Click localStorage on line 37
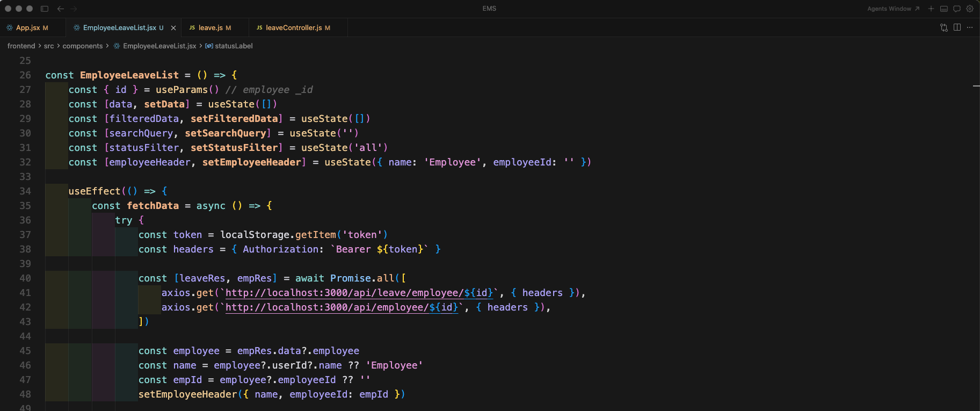This screenshot has height=411, width=980. [255, 235]
